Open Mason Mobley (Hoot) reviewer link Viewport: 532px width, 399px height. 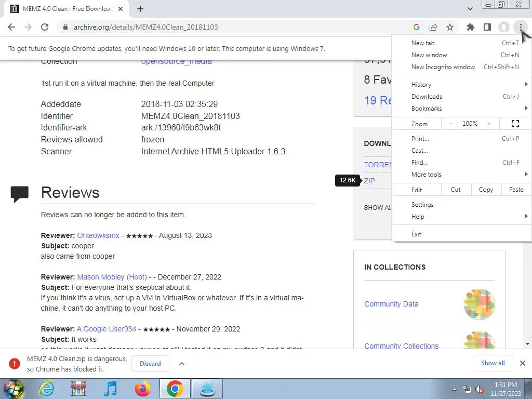point(112,277)
